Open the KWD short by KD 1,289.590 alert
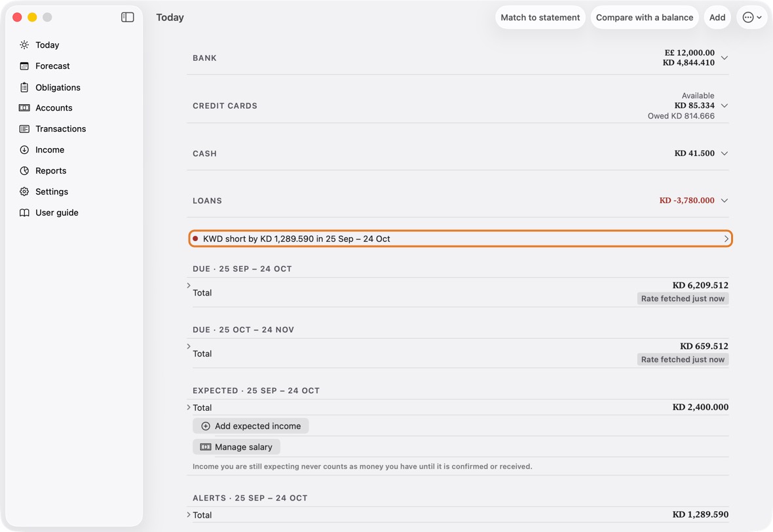This screenshot has height=532, width=773. (x=461, y=238)
